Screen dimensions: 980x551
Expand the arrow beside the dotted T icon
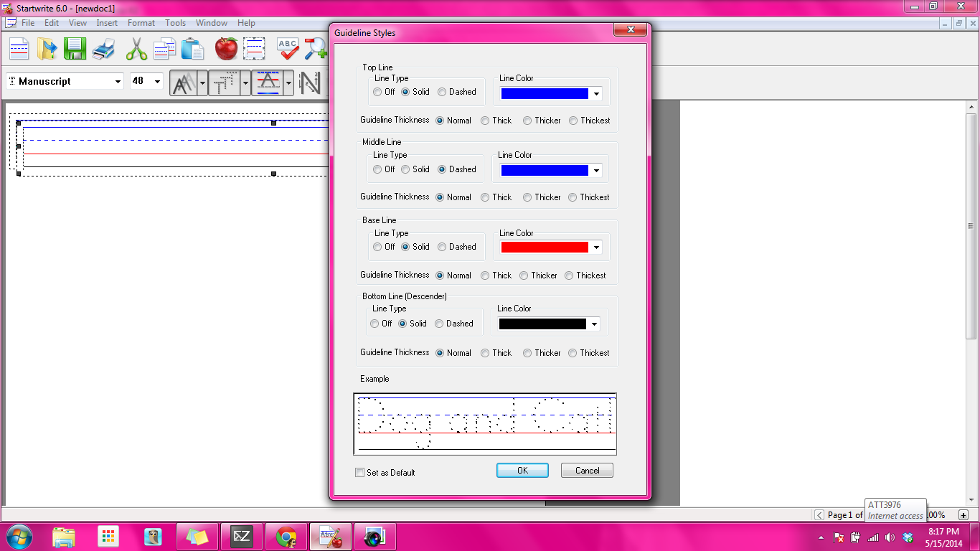coord(245,83)
